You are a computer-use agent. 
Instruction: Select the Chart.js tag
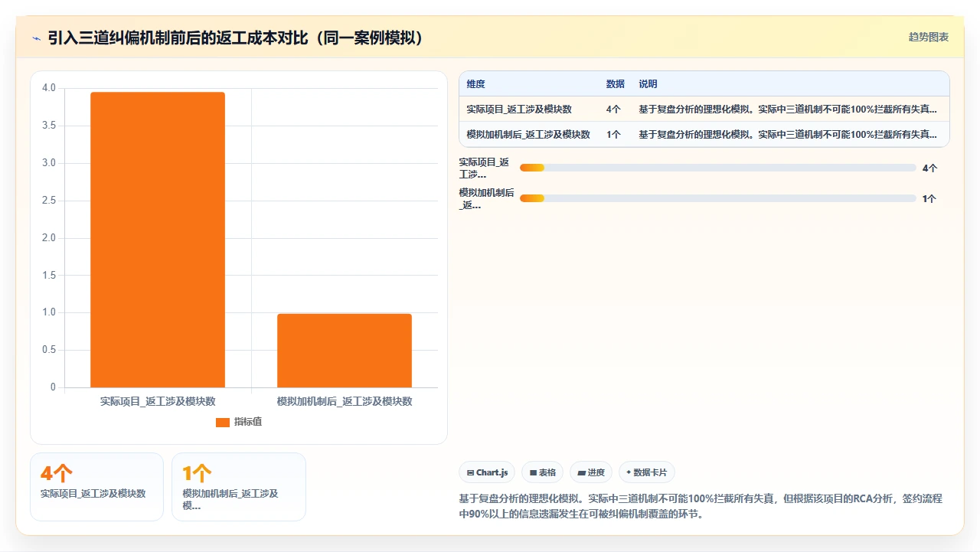pyautogui.click(x=488, y=472)
